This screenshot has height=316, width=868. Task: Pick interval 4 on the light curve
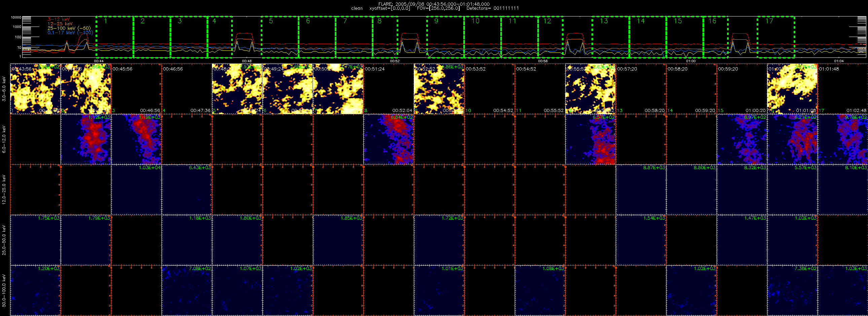tap(214, 21)
